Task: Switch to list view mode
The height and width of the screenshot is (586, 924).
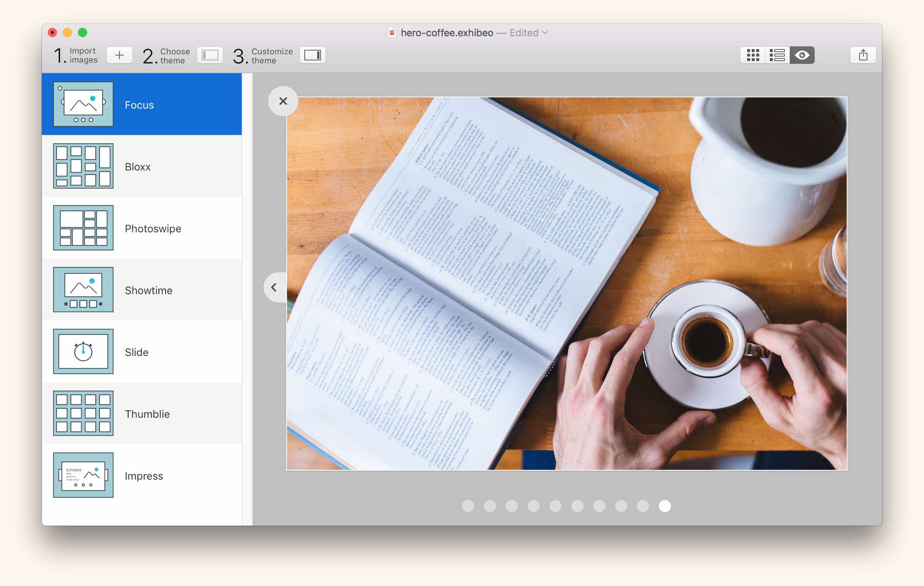Action: click(777, 55)
